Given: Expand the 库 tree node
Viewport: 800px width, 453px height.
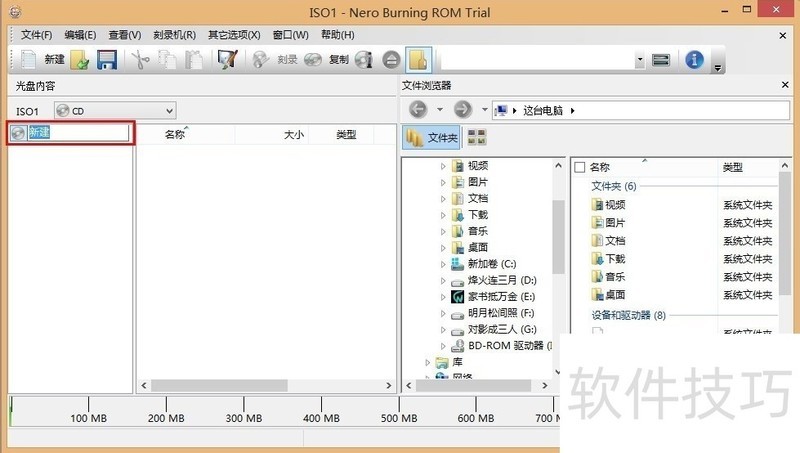Looking at the screenshot, I should pyautogui.click(x=428, y=362).
